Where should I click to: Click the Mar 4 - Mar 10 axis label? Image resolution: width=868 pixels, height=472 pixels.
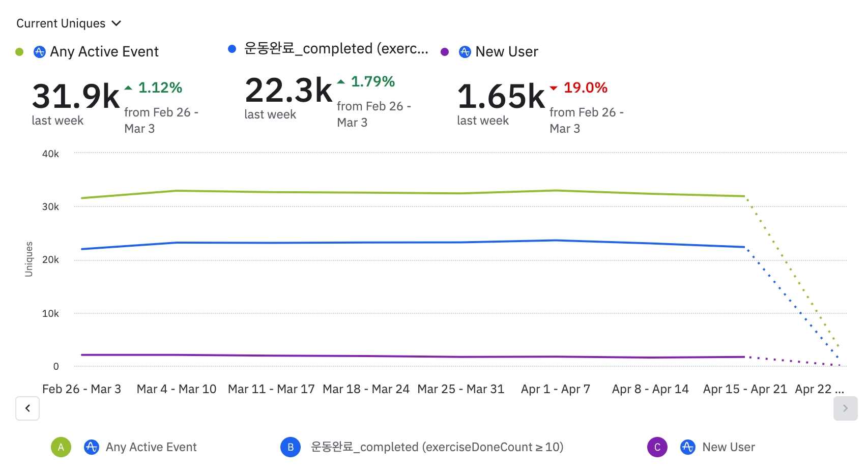tap(177, 389)
